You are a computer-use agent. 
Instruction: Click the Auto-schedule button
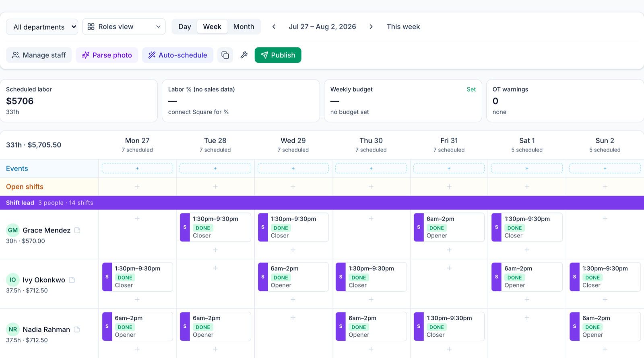click(x=178, y=55)
